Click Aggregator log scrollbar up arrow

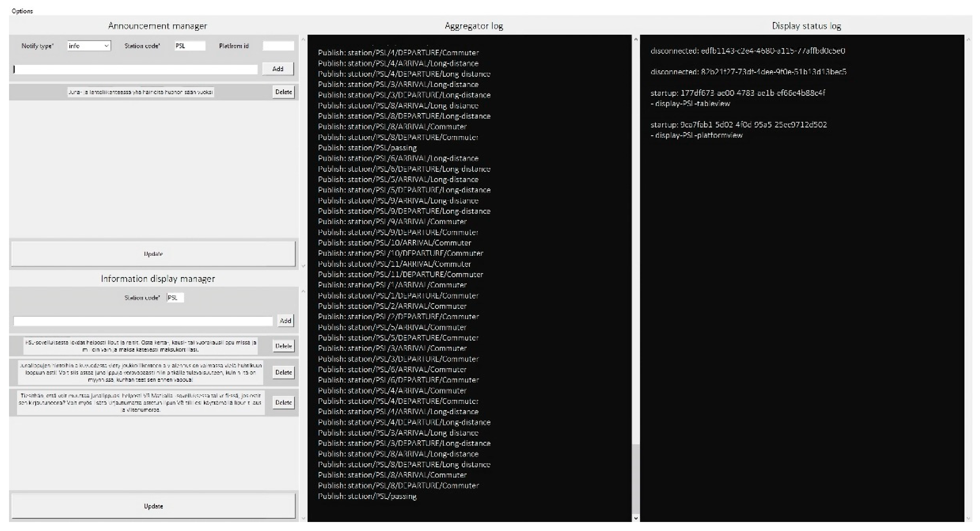coord(636,40)
